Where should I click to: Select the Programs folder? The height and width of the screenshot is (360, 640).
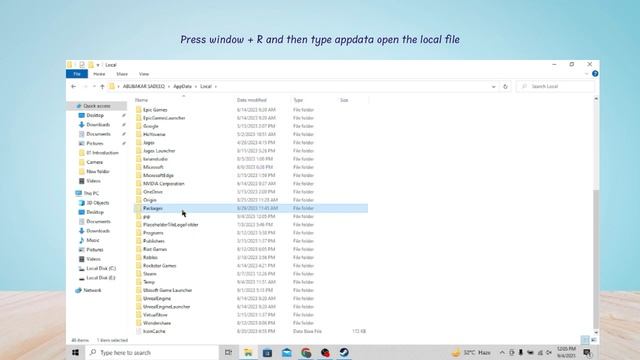coord(153,233)
